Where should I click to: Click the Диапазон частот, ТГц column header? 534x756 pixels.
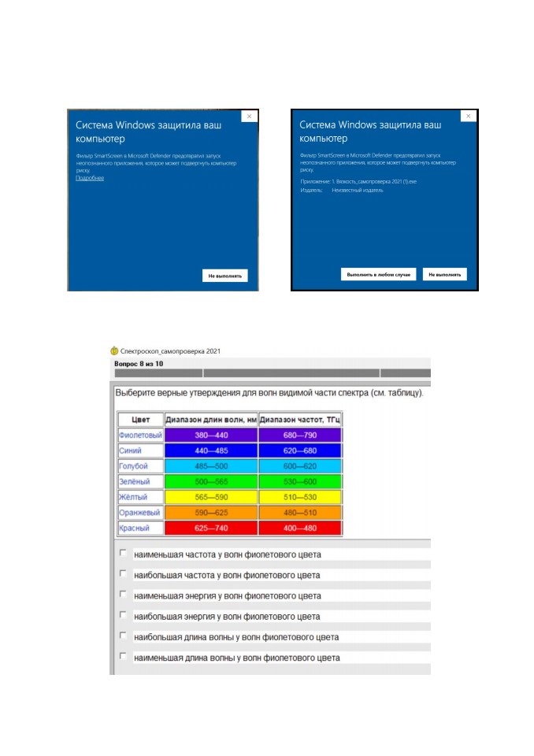(299, 420)
